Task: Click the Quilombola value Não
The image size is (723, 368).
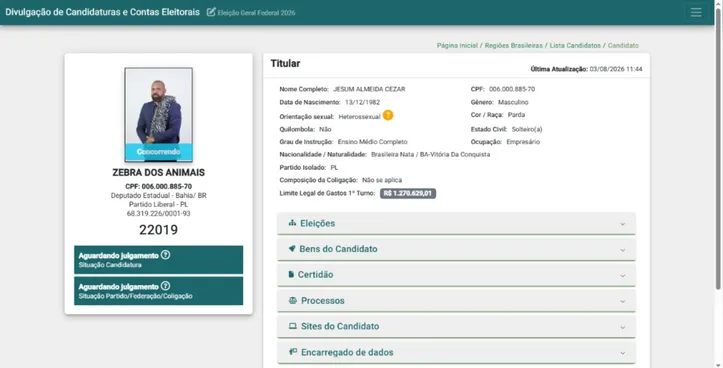Action: (x=325, y=129)
